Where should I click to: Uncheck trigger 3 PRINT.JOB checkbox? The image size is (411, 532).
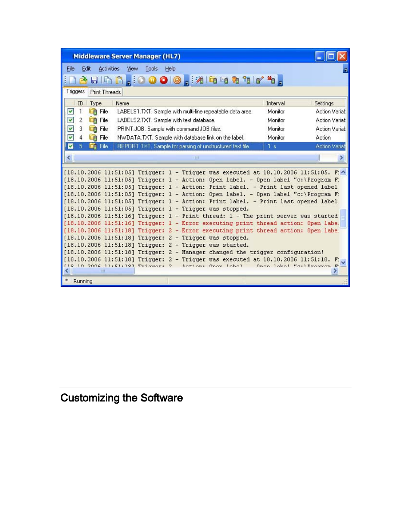point(71,129)
